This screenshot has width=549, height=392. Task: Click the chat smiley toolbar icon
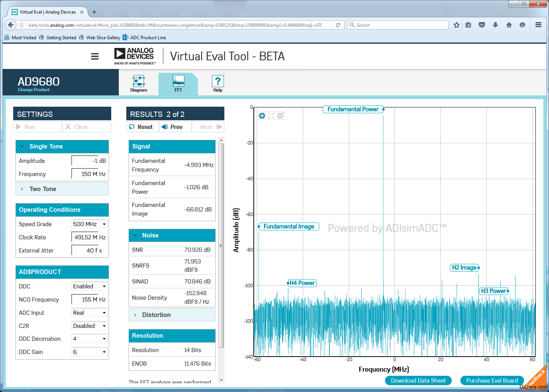tap(522, 25)
